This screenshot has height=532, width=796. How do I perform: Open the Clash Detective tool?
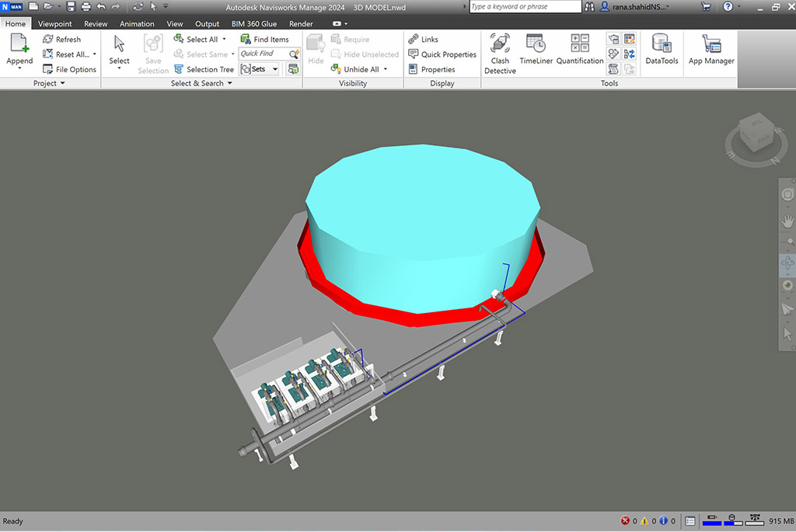coord(500,53)
